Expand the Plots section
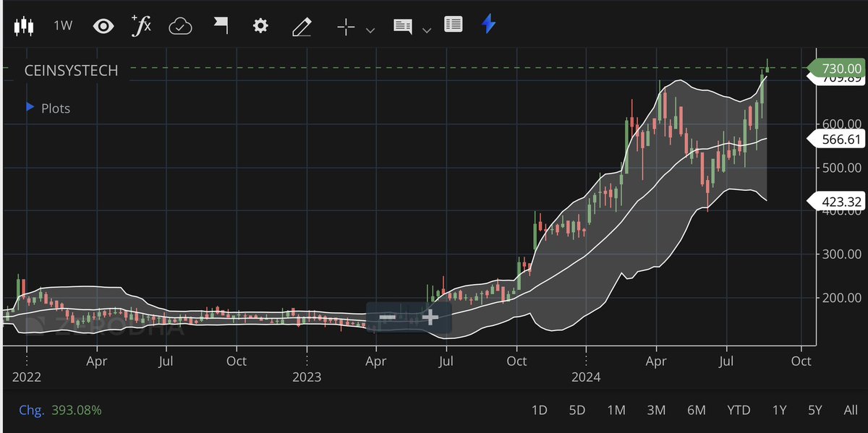This screenshot has width=868, height=433. click(29, 108)
